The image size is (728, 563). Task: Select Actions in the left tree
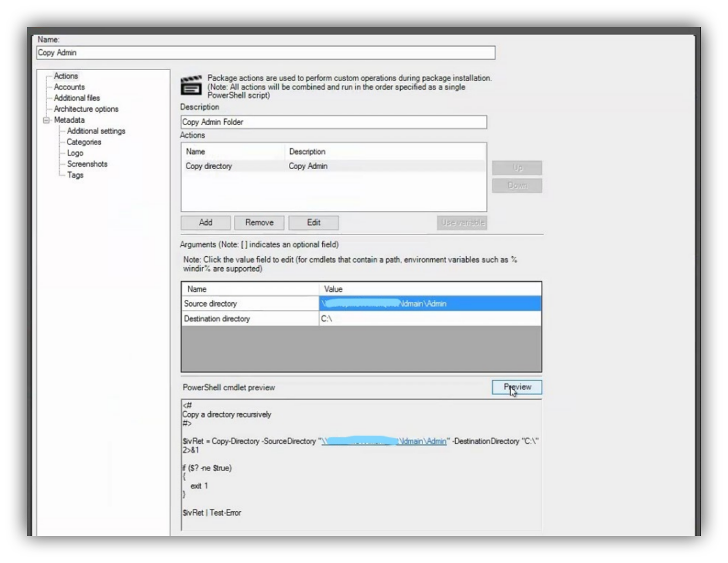point(66,76)
